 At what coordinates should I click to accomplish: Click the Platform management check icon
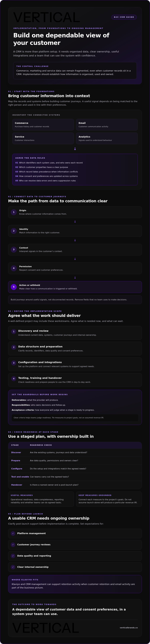coord(13,533)
